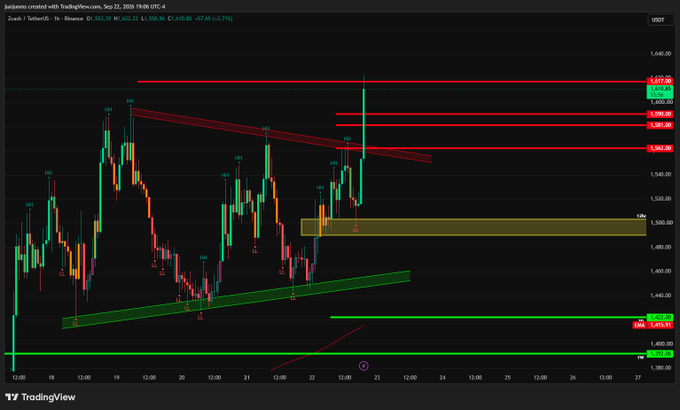Screen dimensions: 680x410
Task: Click the 1,380.00 price axis label
Action: pyautogui.click(x=661, y=368)
